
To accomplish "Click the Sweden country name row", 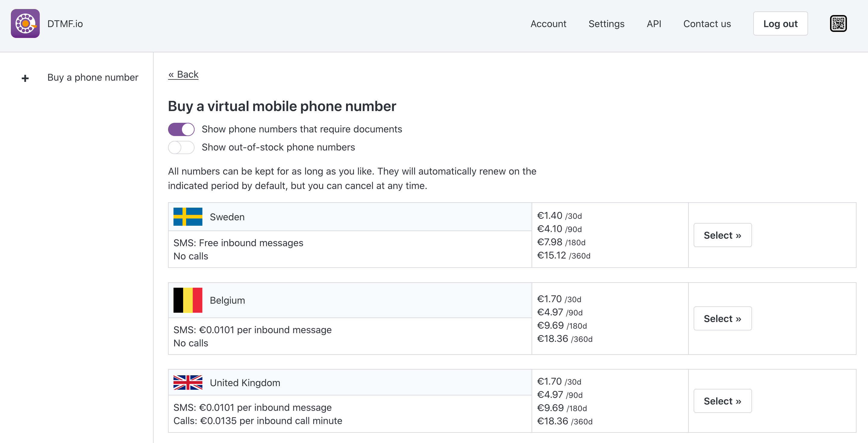I will pyautogui.click(x=227, y=217).
